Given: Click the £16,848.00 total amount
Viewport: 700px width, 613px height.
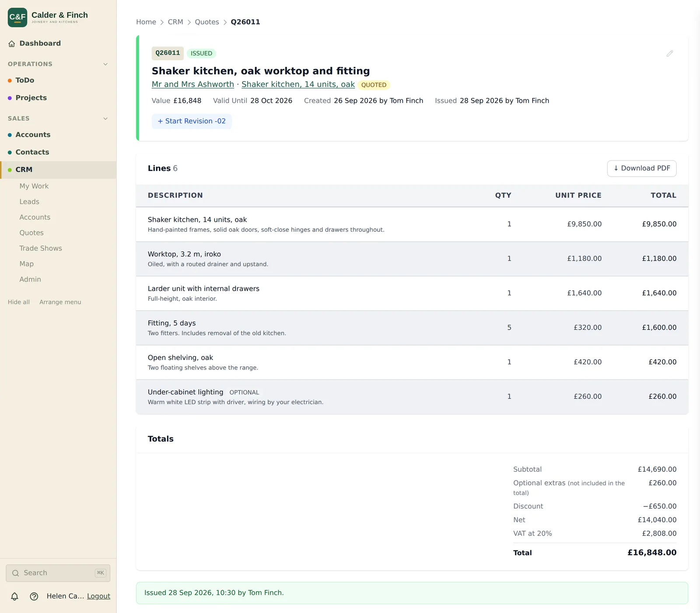Looking at the screenshot, I should 652,553.
